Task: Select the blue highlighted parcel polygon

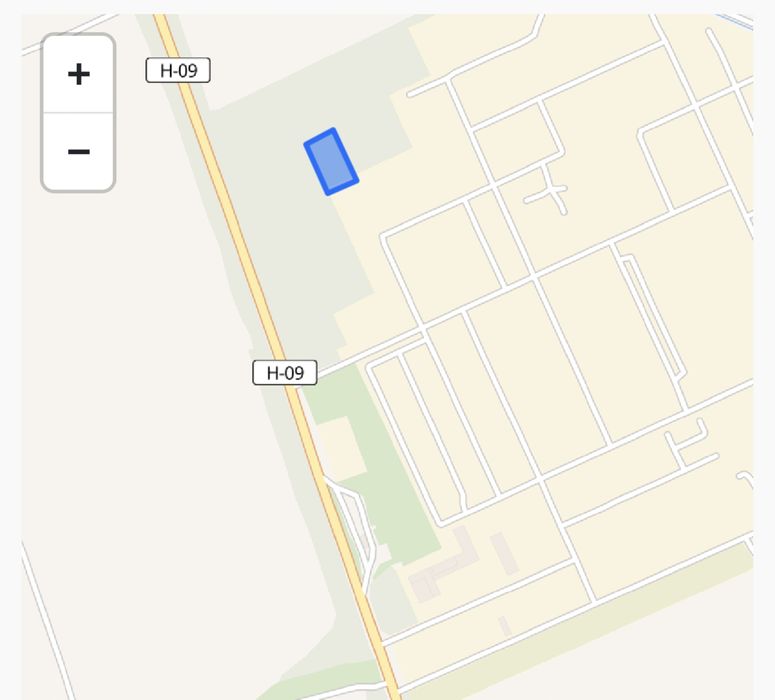Action: [331, 162]
